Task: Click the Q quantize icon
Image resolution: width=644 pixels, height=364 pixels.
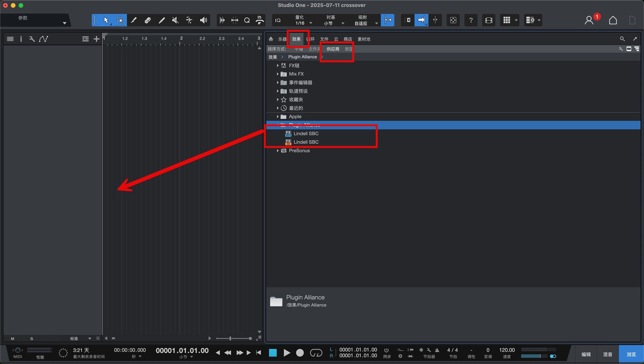Action: [x=247, y=20]
